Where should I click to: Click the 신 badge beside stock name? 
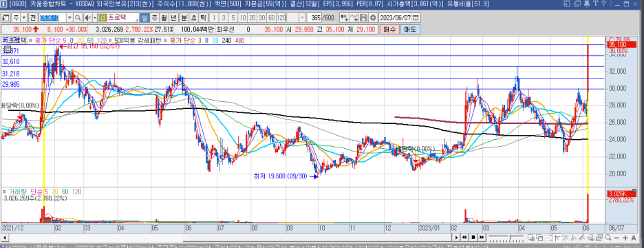click(x=103, y=18)
